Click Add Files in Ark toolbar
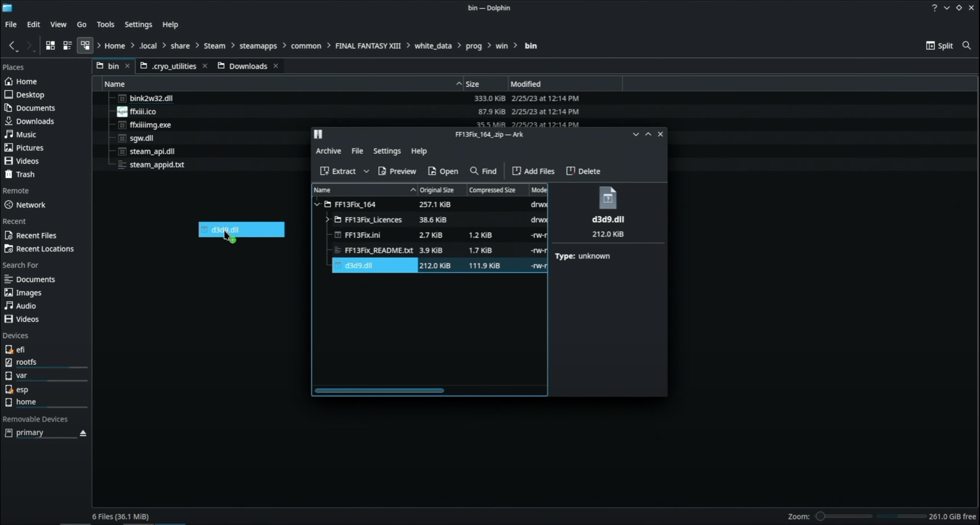 [x=533, y=171]
